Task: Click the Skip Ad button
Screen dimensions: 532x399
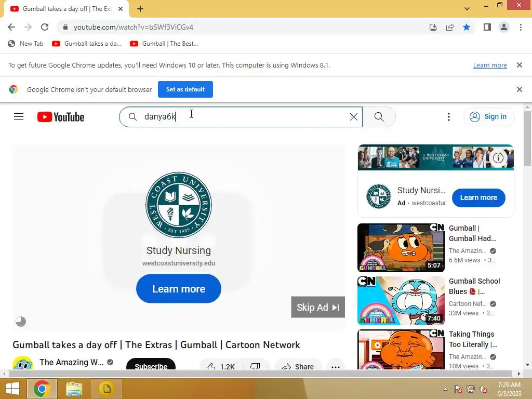Action: click(x=318, y=307)
